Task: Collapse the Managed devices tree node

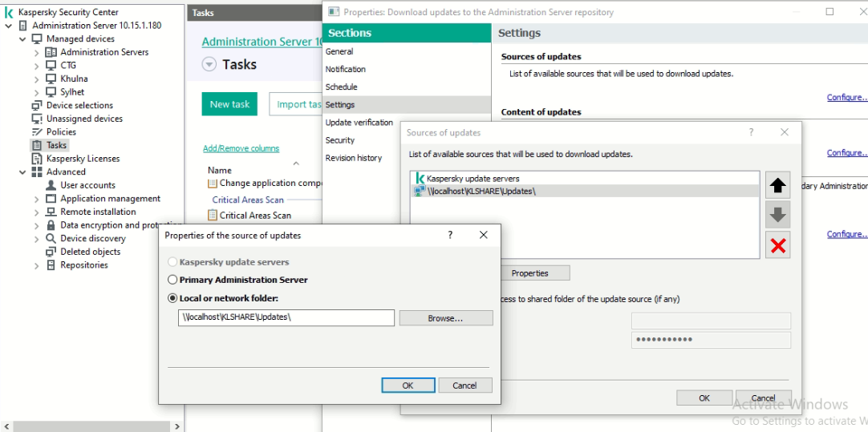Action: [x=22, y=38]
